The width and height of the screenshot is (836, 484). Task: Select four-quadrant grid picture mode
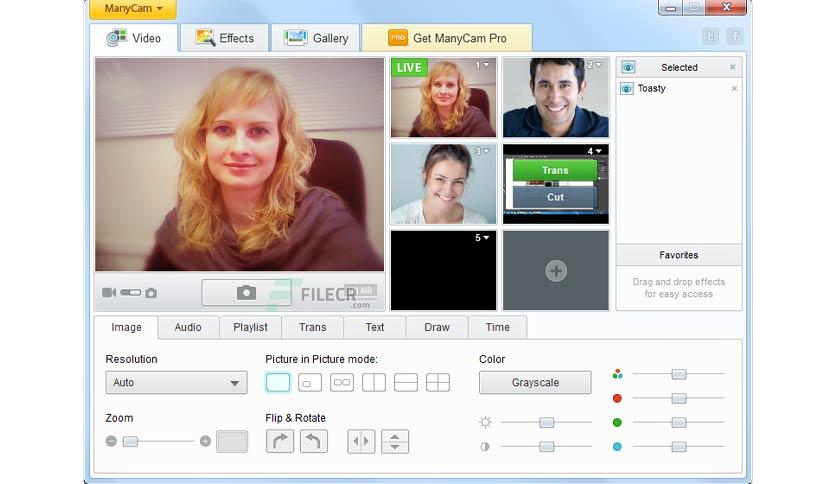click(x=438, y=383)
